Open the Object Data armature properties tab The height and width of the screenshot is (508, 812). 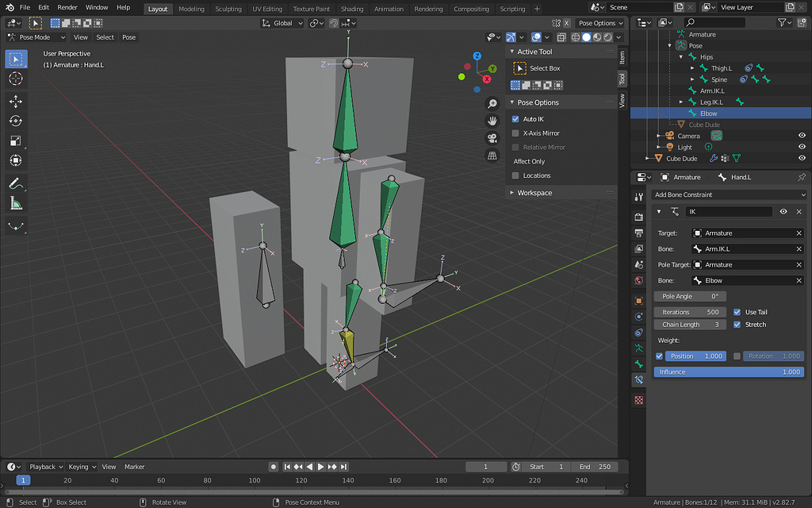click(x=639, y=348)
